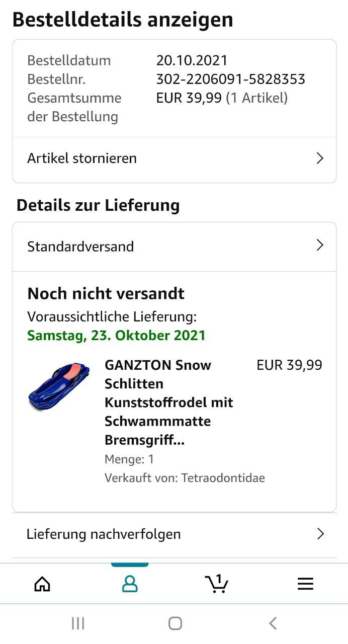Expand chevron next to Artikel stornieren
Image resolution: width=348 pixels, height=644 pixels.
click(x=320, y=158)
